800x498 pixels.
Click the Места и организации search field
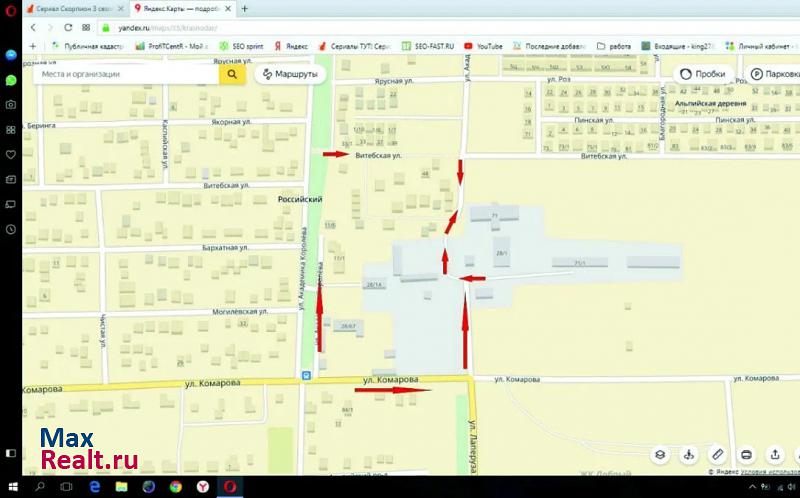(x=125, y=74)
